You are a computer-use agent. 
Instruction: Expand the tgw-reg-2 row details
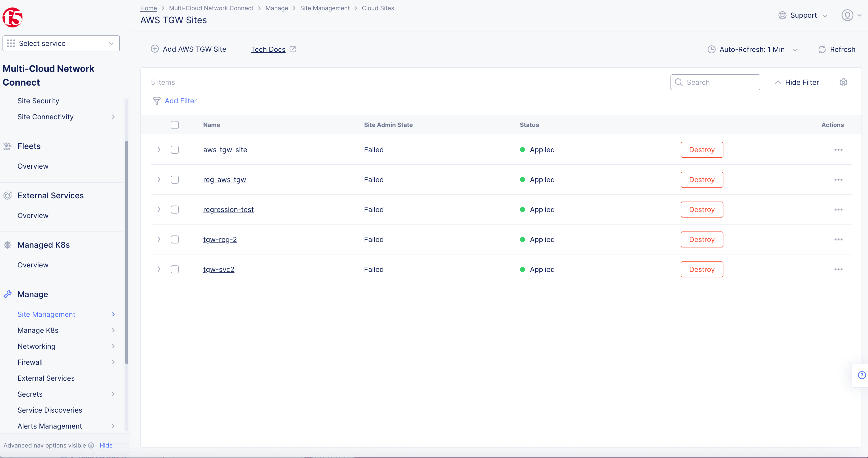(x=159, y=239)
